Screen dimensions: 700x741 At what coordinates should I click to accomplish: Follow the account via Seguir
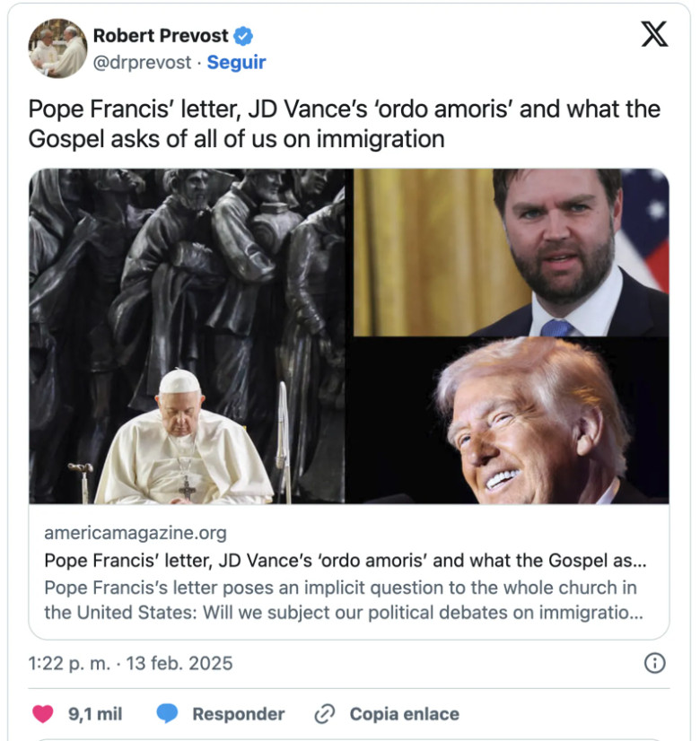pos(236,63)
